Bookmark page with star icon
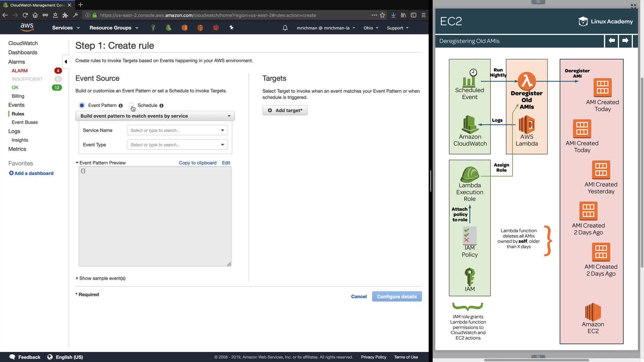The image size is (644, 362). point(382,15)
